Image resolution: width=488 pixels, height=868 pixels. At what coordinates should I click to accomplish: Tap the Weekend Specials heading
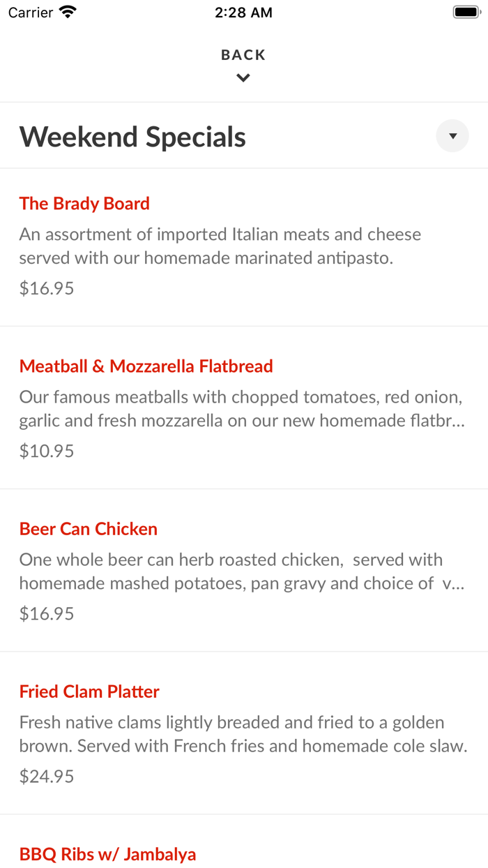click(x=132, y=136)
